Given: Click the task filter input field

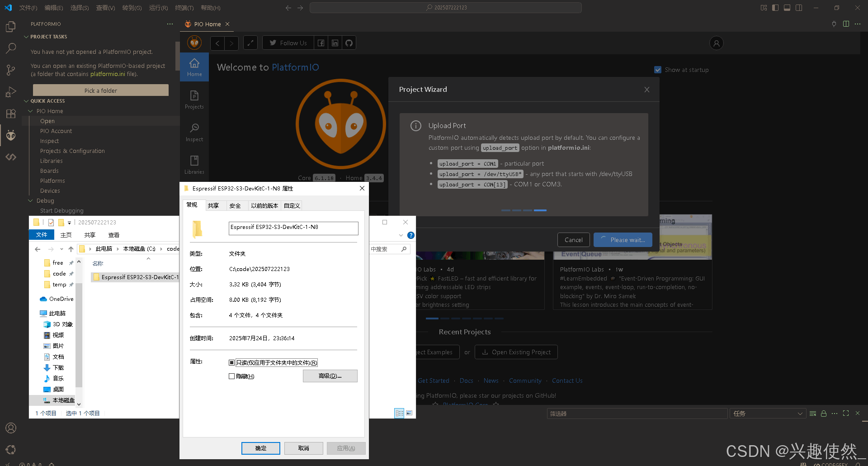Looking at the screenshot, I should (637, 414).
